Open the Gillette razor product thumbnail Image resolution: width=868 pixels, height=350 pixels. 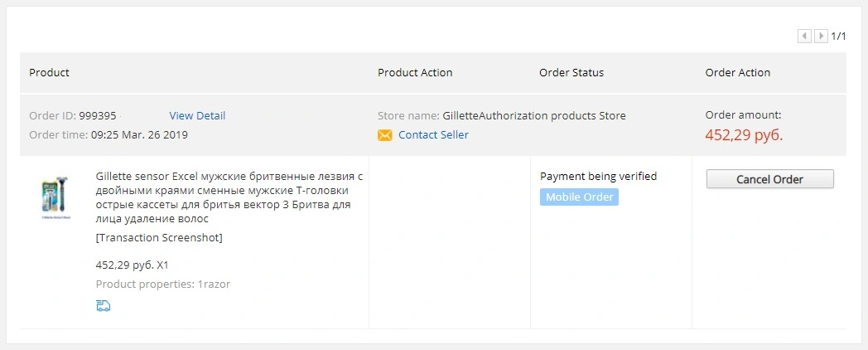click(x=56, y=197)
